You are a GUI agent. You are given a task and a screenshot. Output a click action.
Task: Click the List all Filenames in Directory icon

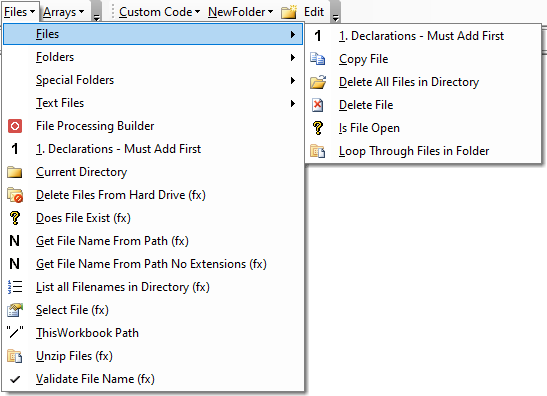tap(15, 287)
